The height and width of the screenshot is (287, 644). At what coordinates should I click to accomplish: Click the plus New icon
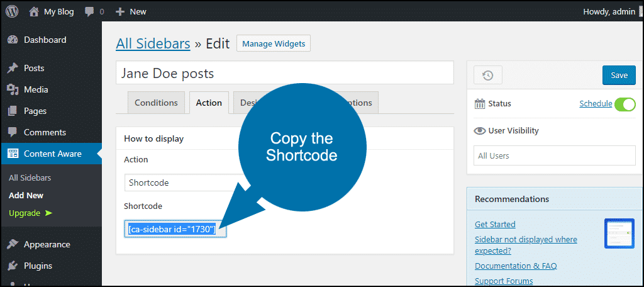coord(120,12)
